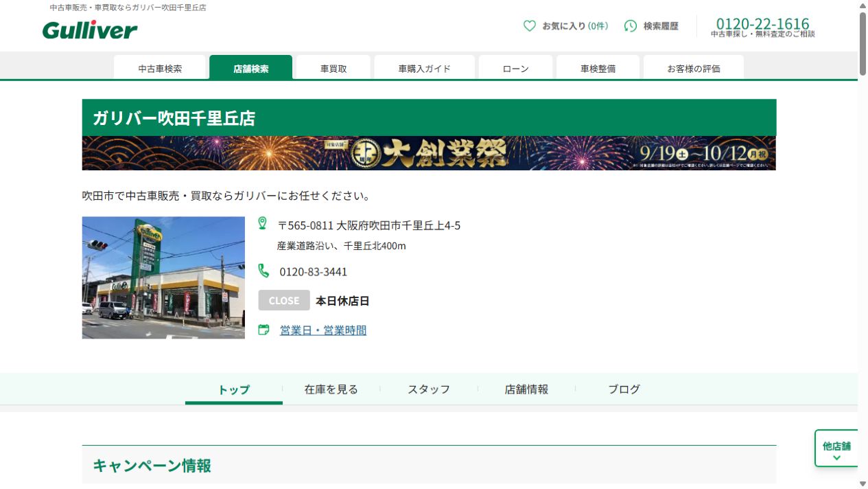
Task: Open the 車買取 tab
Action: click(333, 68)
